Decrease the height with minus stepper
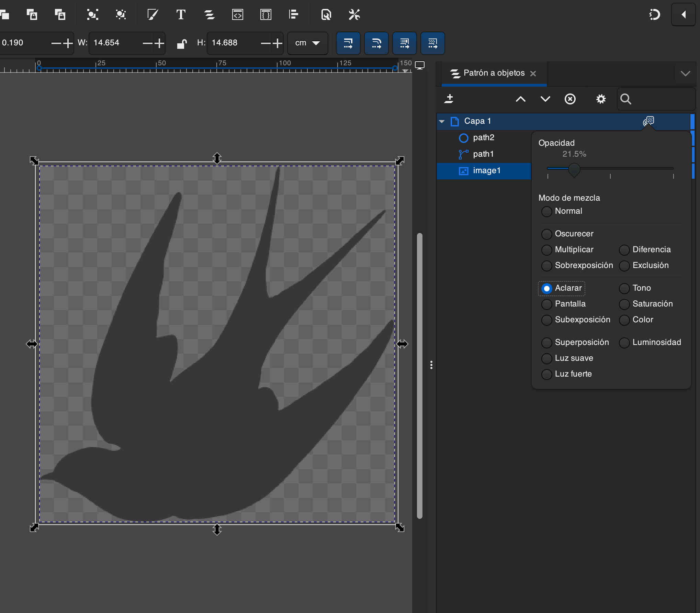 (266, 43)
